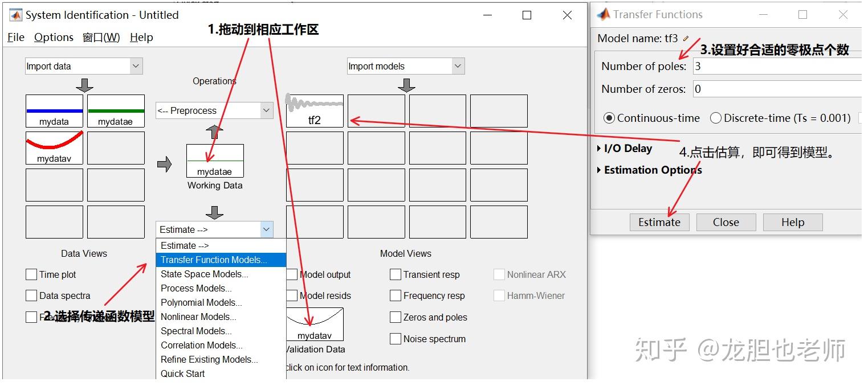
Task: Expand the I/O Delay section
Action: click(x=624, y=148)
